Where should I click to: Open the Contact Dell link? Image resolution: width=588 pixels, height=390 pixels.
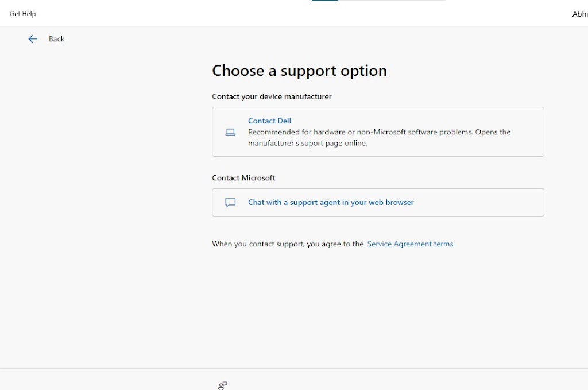coord(269,121)
